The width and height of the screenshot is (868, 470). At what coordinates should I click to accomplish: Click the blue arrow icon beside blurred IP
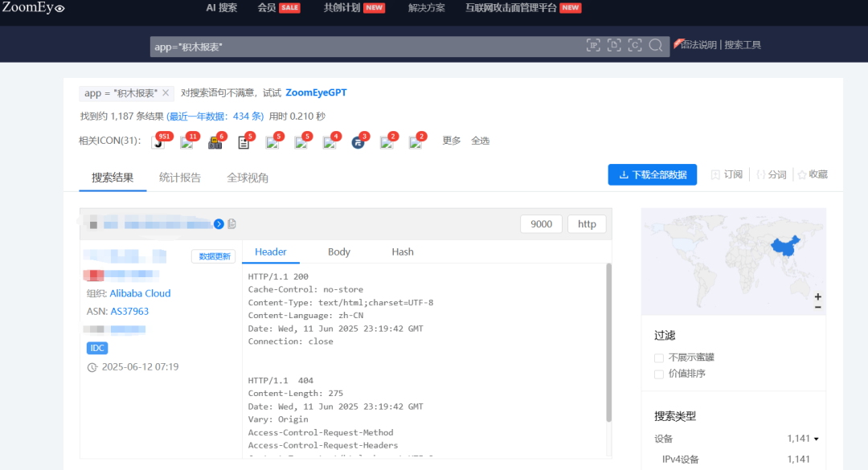[219, 223]
